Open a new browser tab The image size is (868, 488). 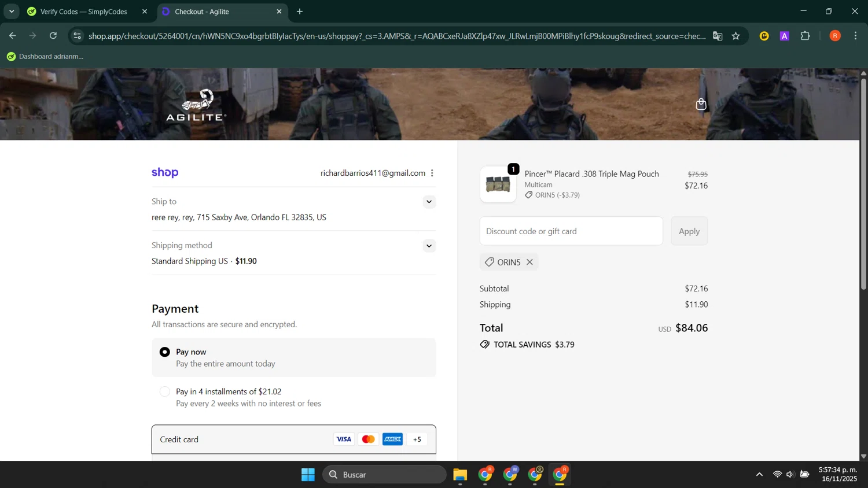(x=300, y=12)
